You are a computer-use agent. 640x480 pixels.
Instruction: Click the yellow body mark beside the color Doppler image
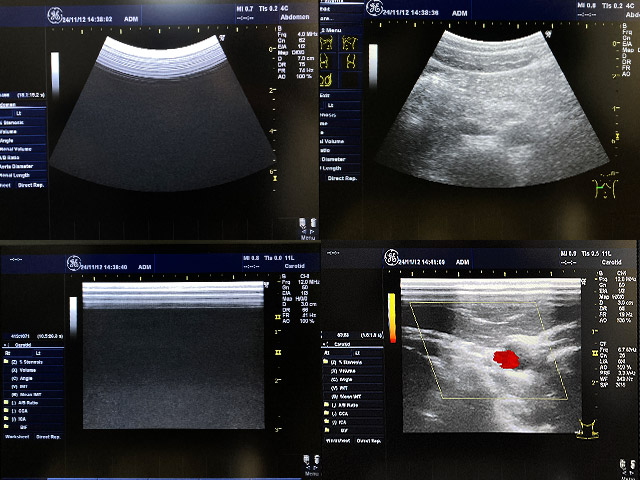[x=588, y=429]
